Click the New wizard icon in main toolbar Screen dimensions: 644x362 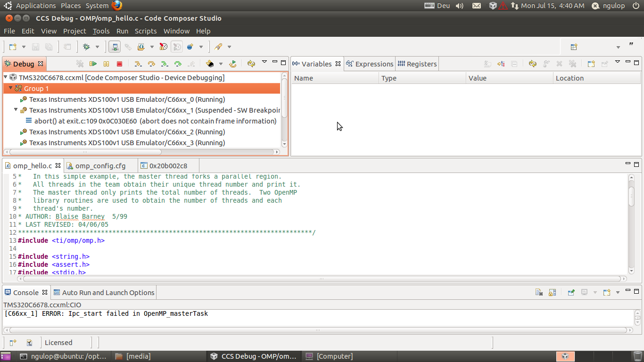(x=13, y=47)
